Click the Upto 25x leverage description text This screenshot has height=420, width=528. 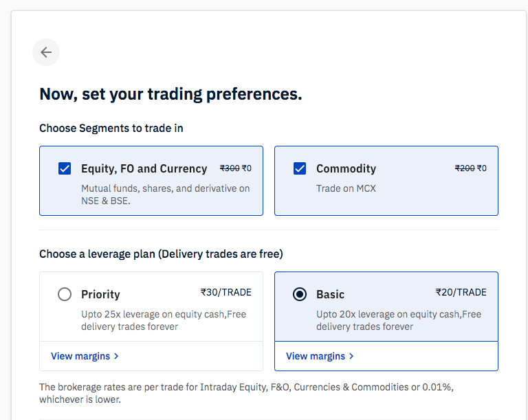(x=164, y=320)
